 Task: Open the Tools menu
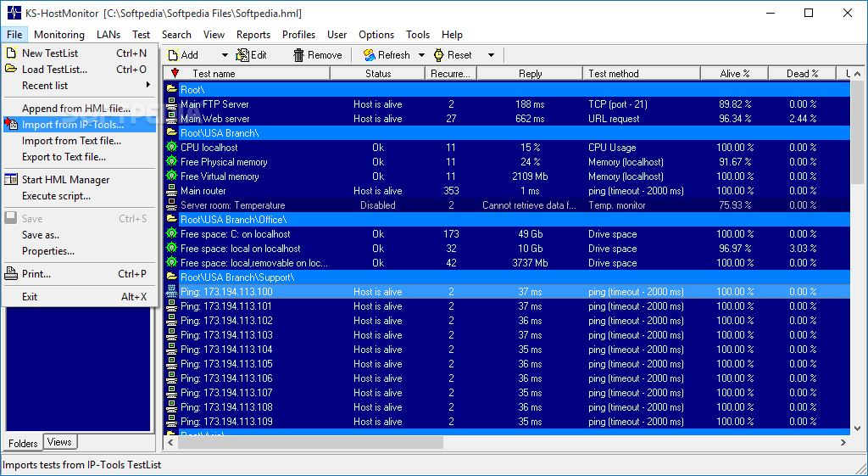(x=418, y=34)
